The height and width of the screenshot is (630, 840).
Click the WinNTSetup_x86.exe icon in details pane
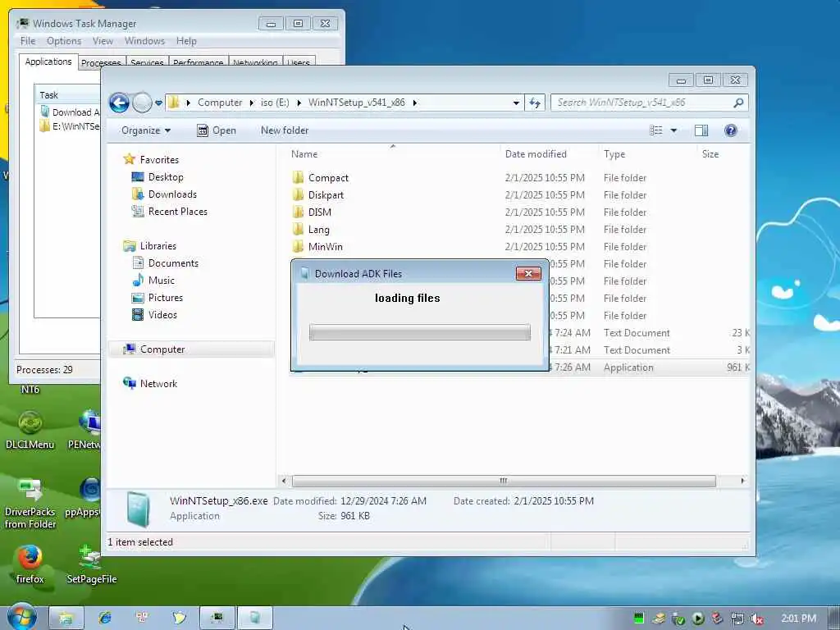138,509
